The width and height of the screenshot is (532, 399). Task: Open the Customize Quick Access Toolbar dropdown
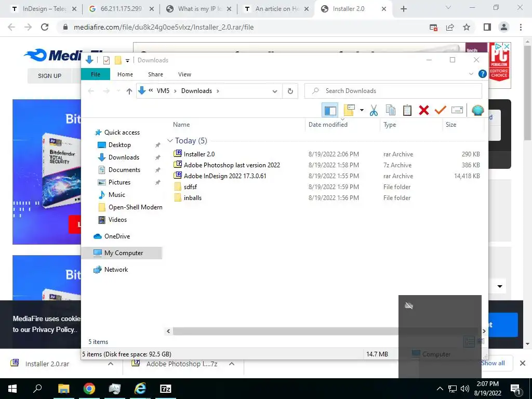(128, 60)
